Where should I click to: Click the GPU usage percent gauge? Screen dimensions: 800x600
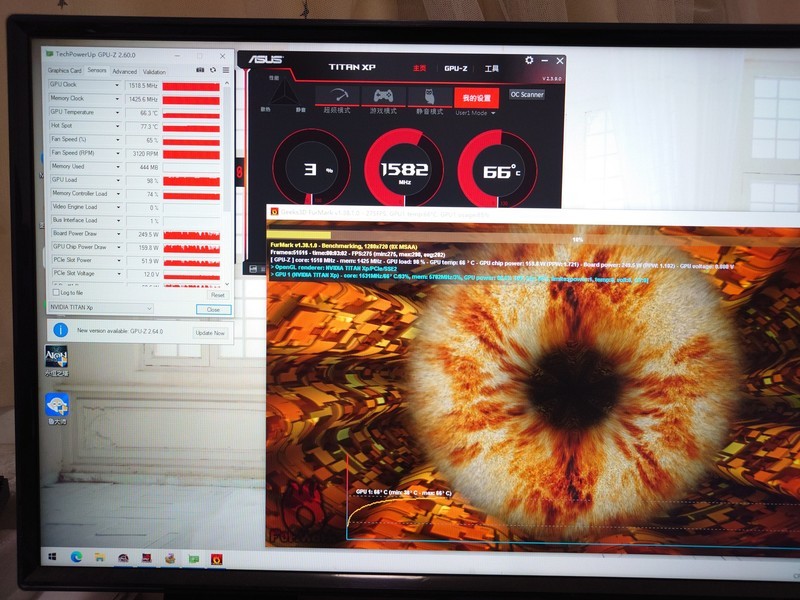pos(311,168)
